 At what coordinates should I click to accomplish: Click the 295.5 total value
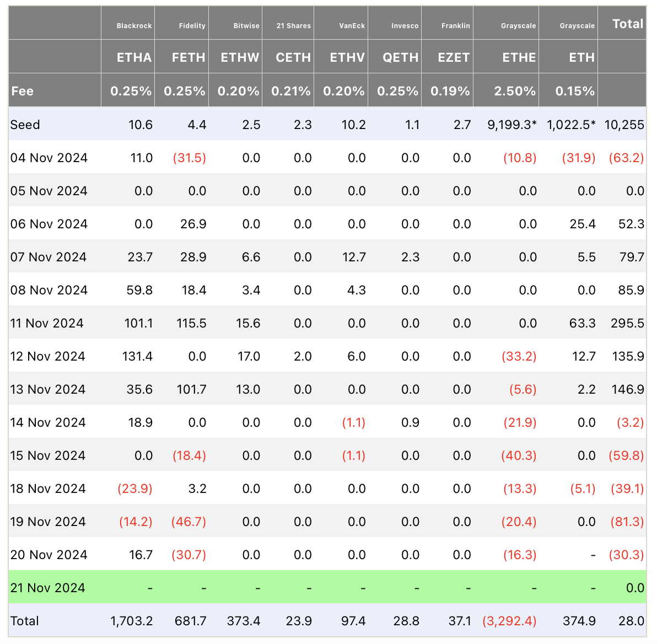(x=627, y=323)
